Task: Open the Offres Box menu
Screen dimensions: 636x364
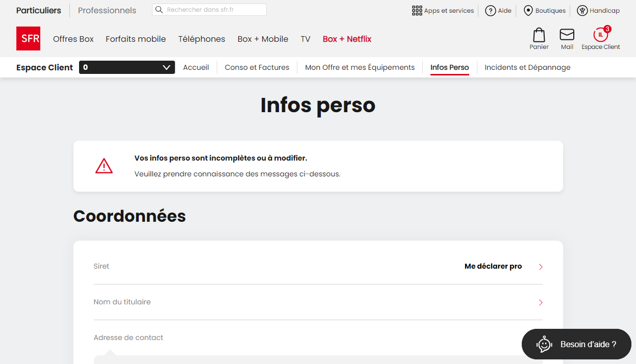Action: (73, 39)
